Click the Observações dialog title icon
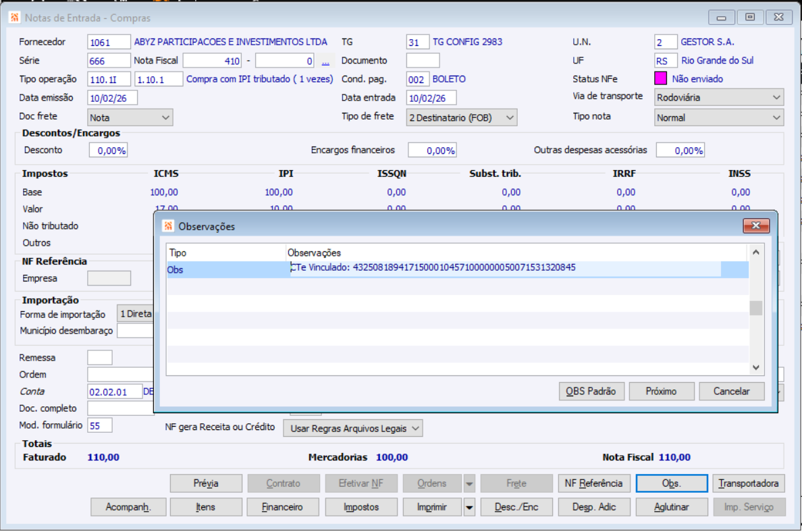 point(168,226)
